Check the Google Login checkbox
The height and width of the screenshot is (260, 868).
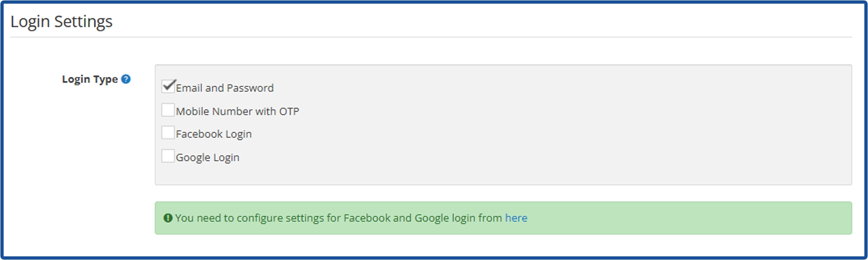click(168, 156)
